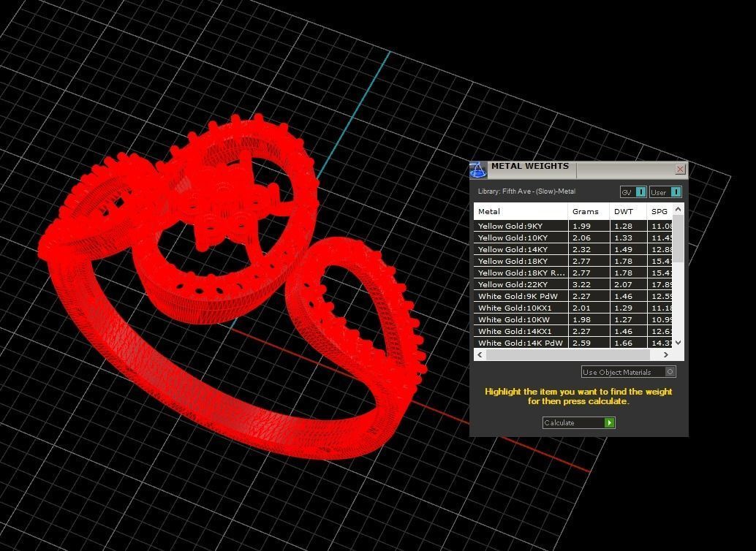Select the Yellow Gold:10KY row

(x=572, y=237)
